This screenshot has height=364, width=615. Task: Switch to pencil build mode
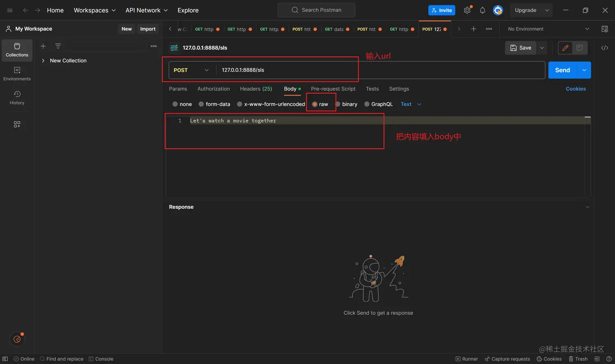pyautogui.click(x=565, y=48)
